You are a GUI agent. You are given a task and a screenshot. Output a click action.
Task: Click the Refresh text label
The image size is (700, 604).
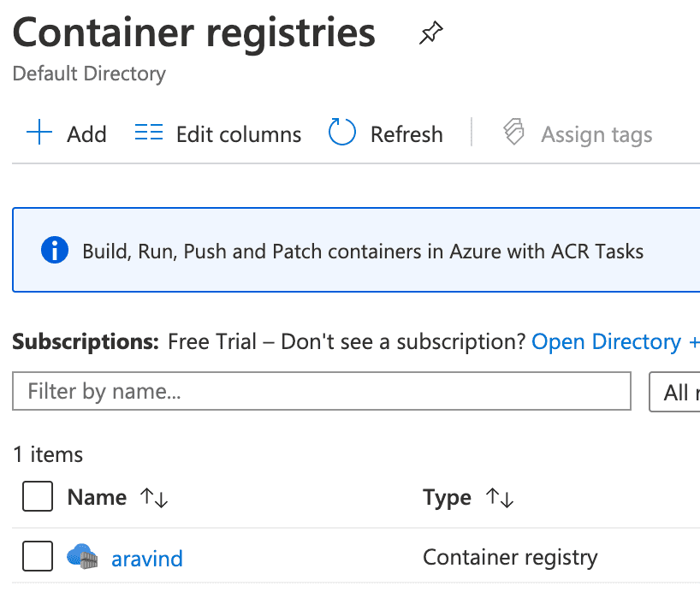tap(406, 134)
